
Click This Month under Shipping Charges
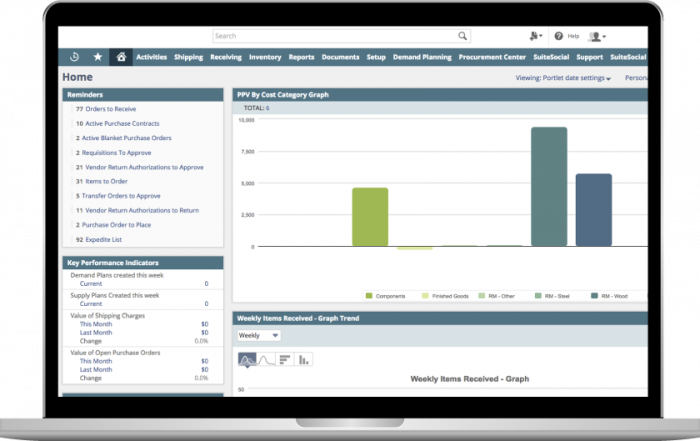(96, 324)
